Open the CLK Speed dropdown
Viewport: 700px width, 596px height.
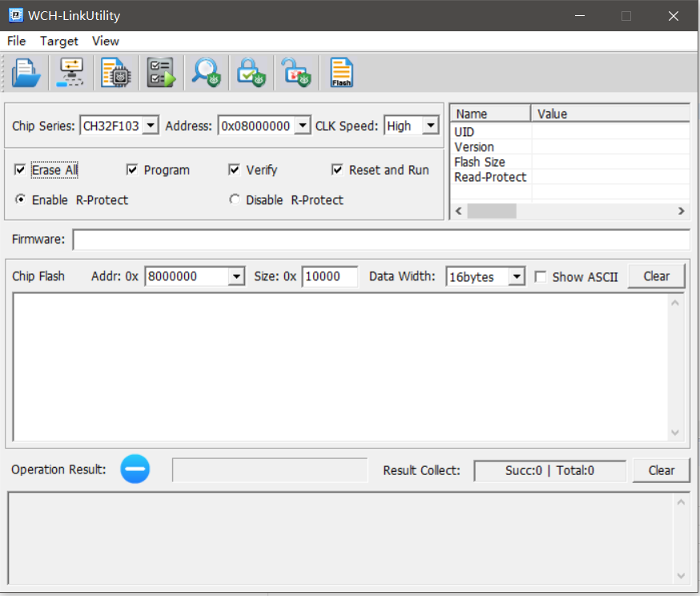[430, 126]
